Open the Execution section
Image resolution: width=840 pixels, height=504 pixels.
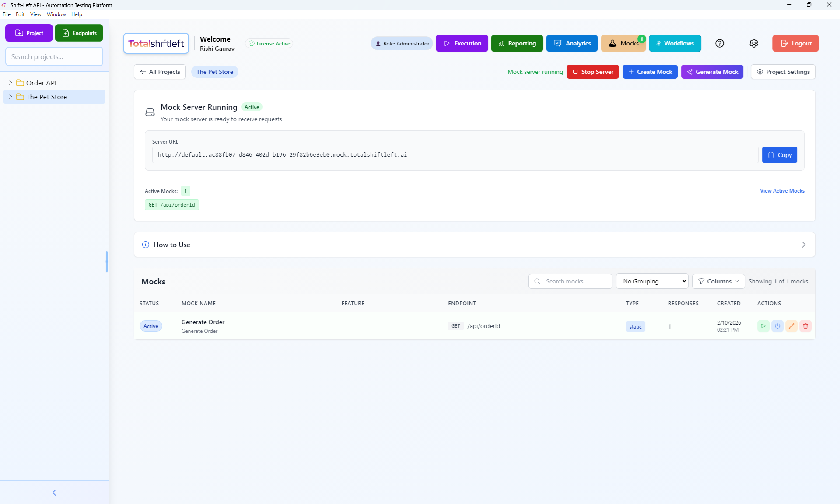462,43
